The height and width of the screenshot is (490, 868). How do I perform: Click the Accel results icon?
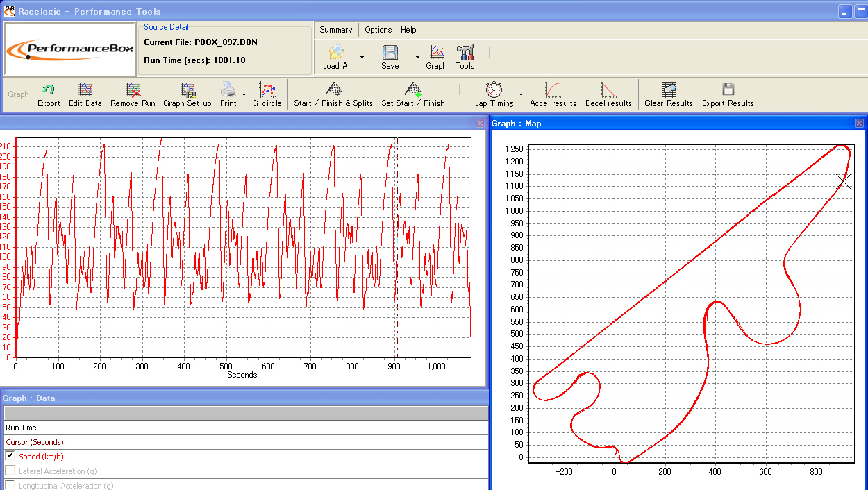(x=553, y=90)
